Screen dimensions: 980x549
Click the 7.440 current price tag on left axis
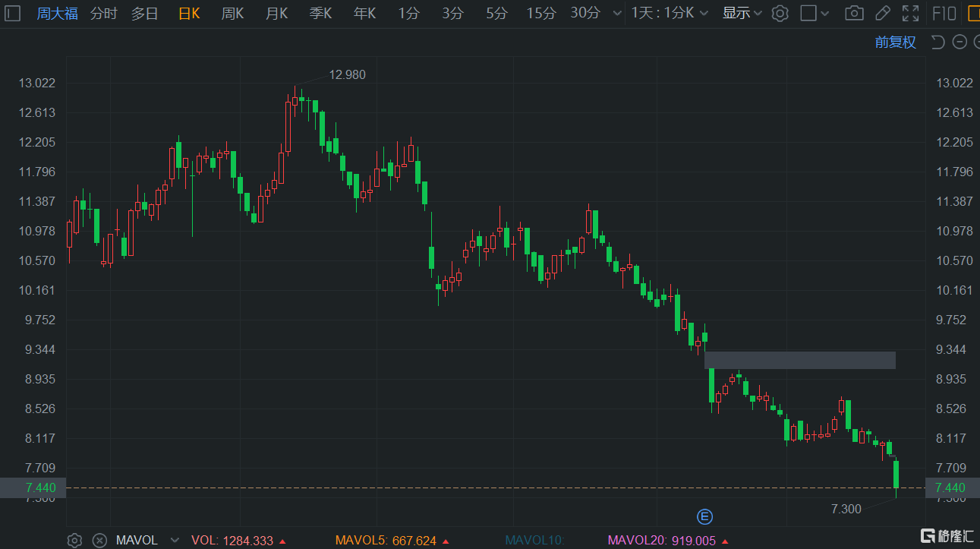pyautogui.click(x=33, y=487)
